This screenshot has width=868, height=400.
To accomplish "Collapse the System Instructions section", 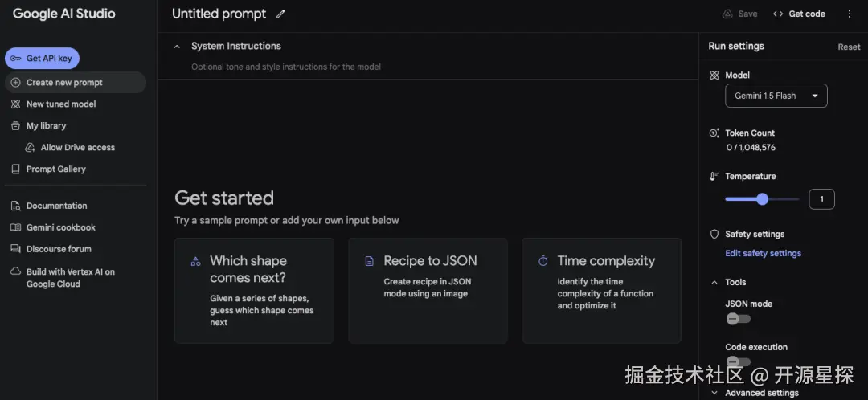I will point(177,47).
